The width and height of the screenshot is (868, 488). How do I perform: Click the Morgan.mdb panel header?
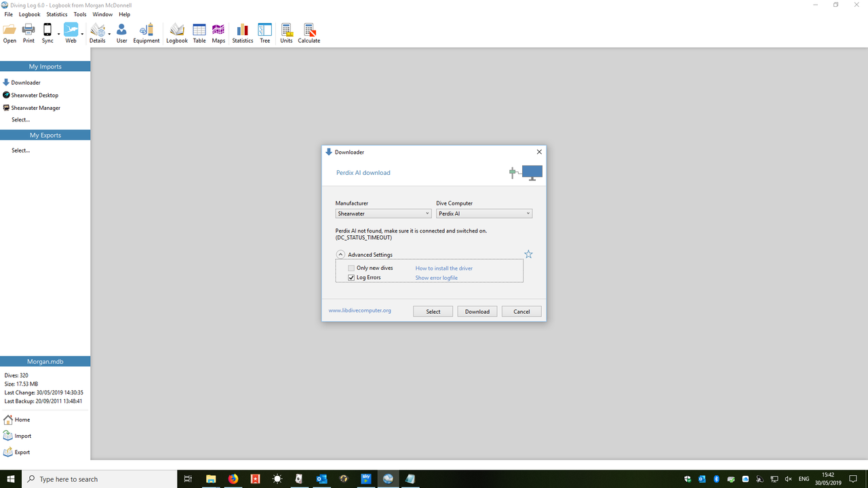(x=45, y=361)
